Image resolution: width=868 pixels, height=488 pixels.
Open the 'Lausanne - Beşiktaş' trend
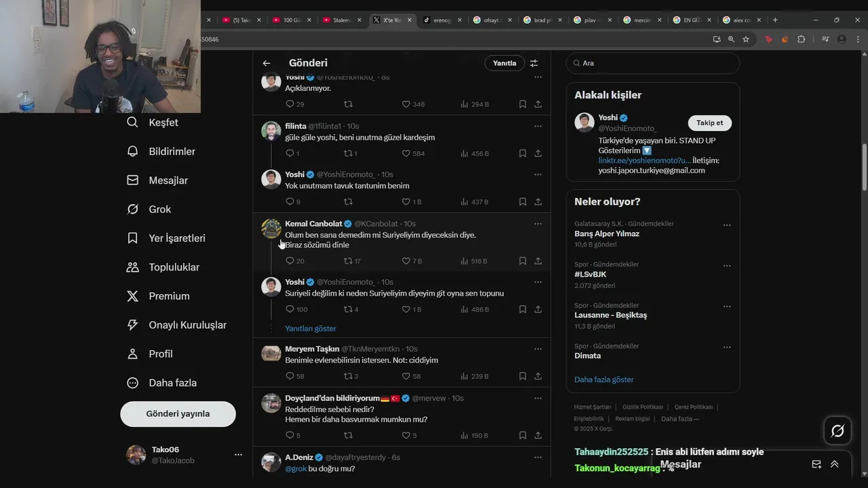click(610, 315)
